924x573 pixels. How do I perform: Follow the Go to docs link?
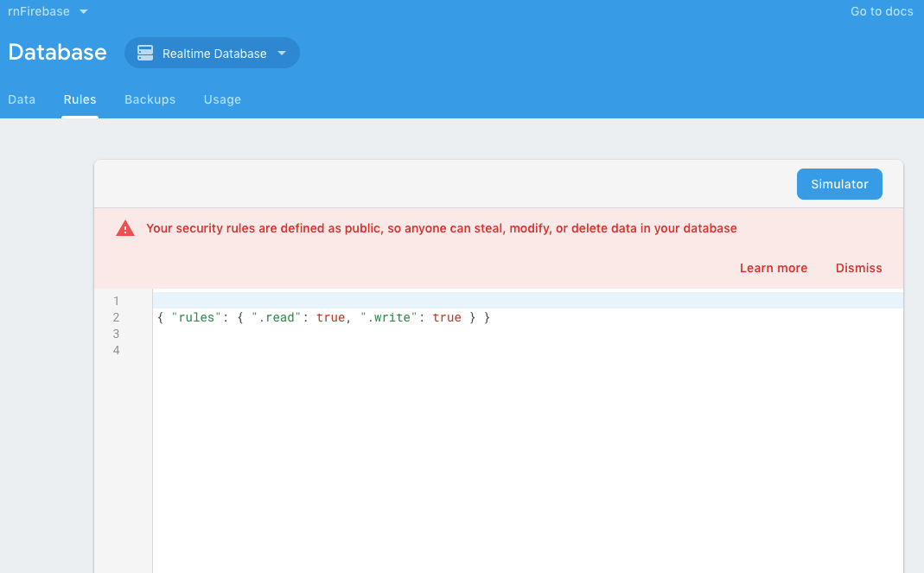click(x=882, y=11)
